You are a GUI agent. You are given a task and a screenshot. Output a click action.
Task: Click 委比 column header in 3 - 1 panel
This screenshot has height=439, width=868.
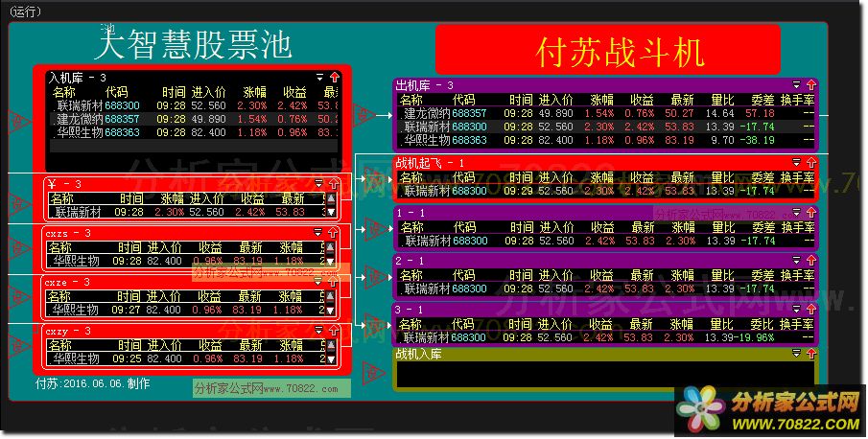tap(762, 324)
